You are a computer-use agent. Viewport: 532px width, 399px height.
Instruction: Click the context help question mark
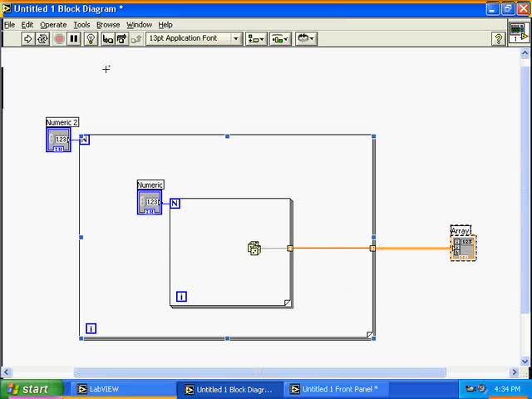click(x=499, y=39)
